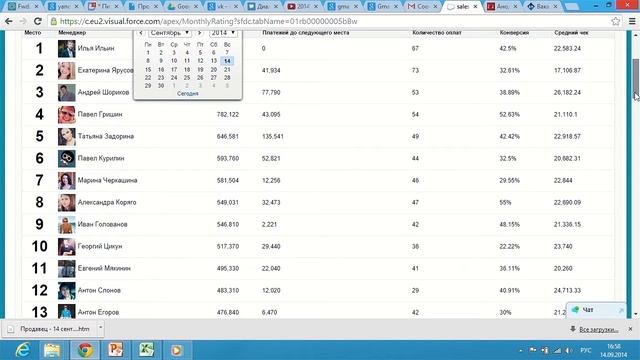Select date 1 of September in calendar
This screenshot has height=360, width=640.
[148, 53]
